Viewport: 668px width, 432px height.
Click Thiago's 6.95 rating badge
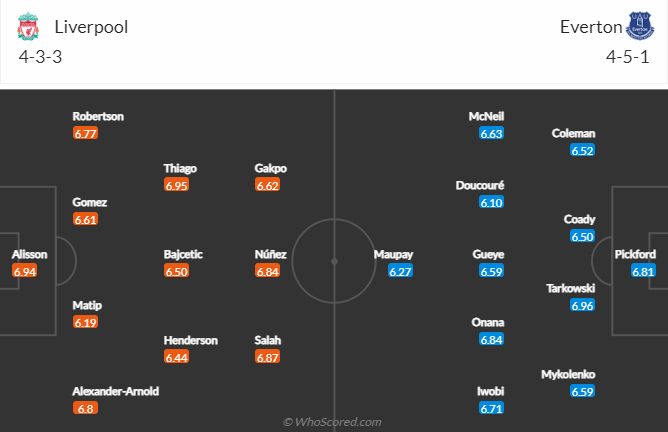177,185
